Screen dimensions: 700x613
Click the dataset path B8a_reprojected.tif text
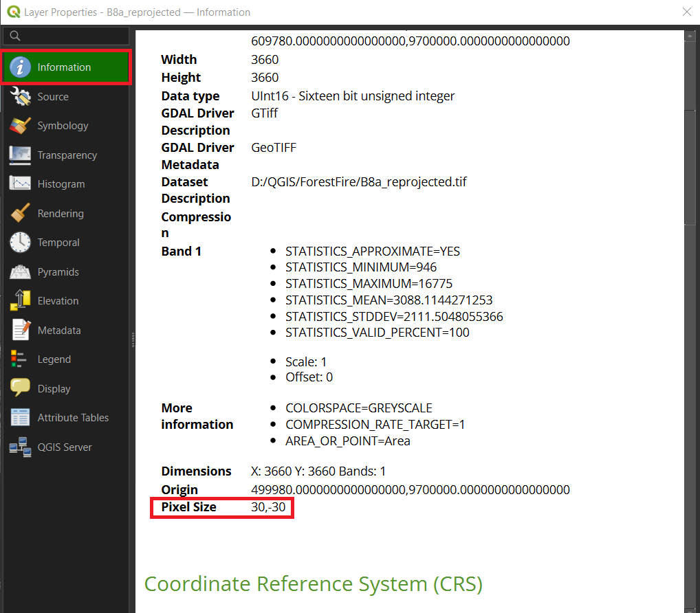(360, 182)
